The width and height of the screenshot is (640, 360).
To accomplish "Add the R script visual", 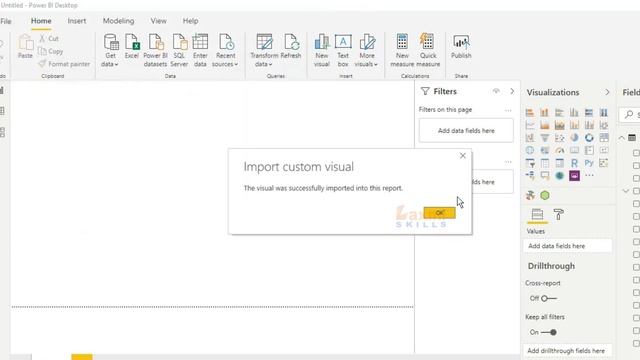I will pyautogui.click(x=574, y=163).
